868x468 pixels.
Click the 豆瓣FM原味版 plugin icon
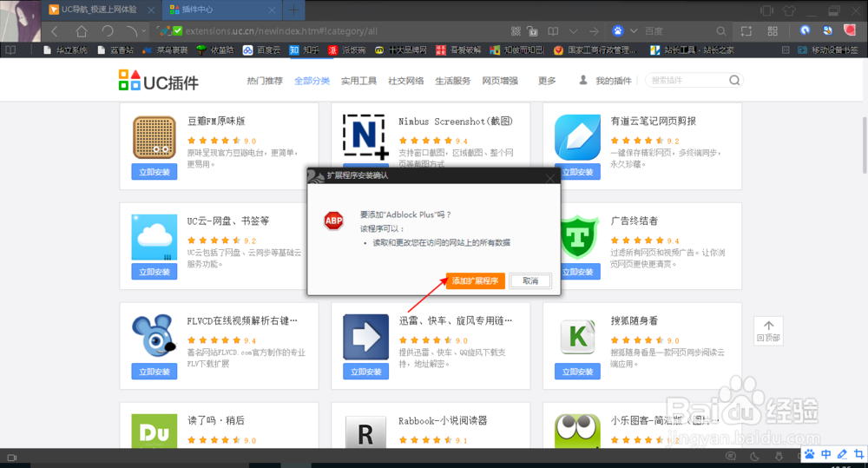click(154, 137)
